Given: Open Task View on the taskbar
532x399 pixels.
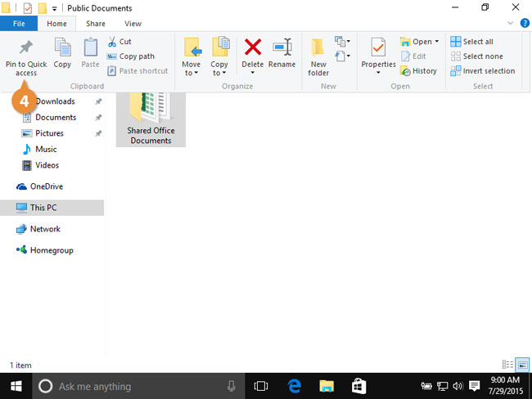Looking at the screenshot, I should tap(261, 386).
